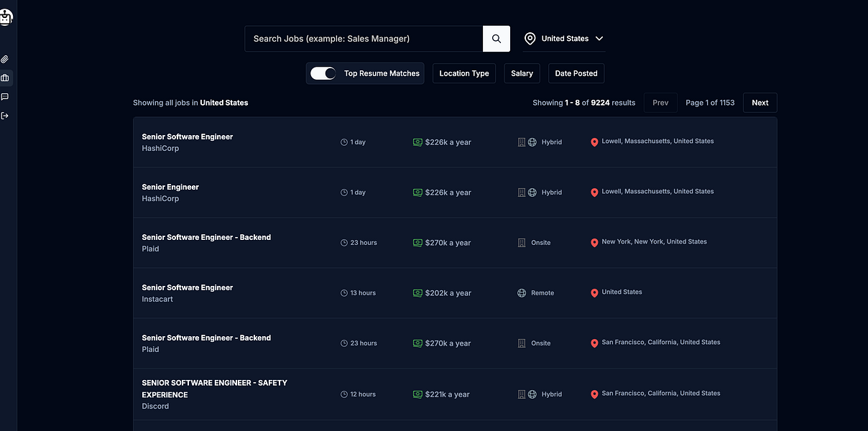Open the Location Type filter

coord(463,73)
